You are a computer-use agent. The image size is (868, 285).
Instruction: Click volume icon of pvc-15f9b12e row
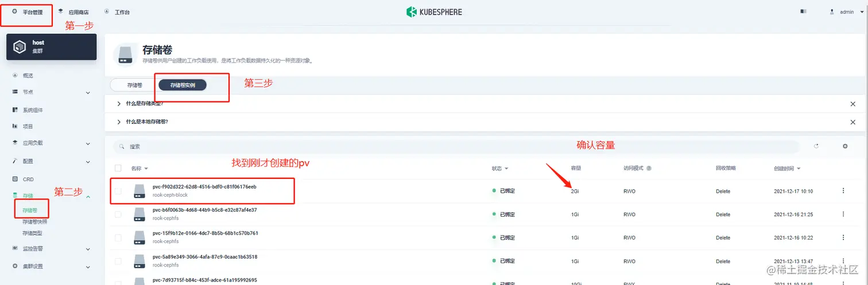coord(139,237)
